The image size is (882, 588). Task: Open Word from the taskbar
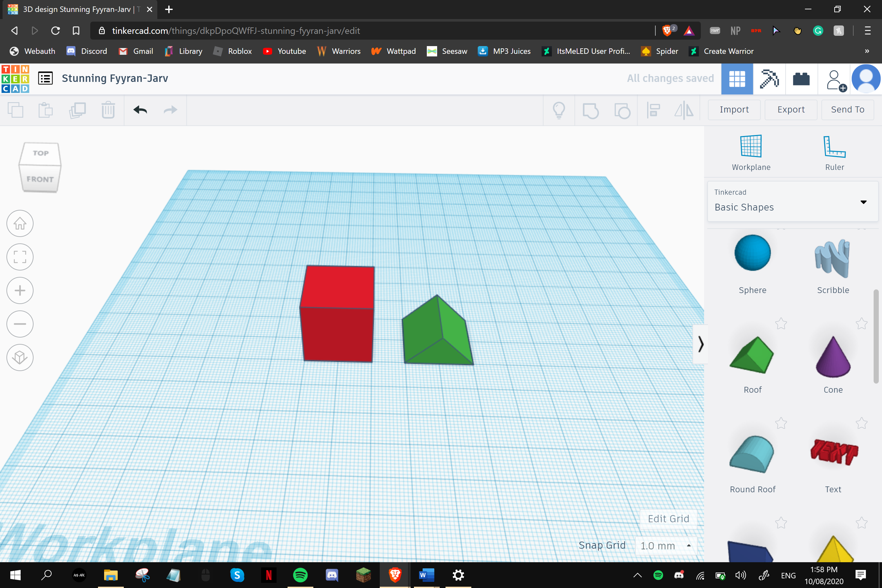pos(426,575)
